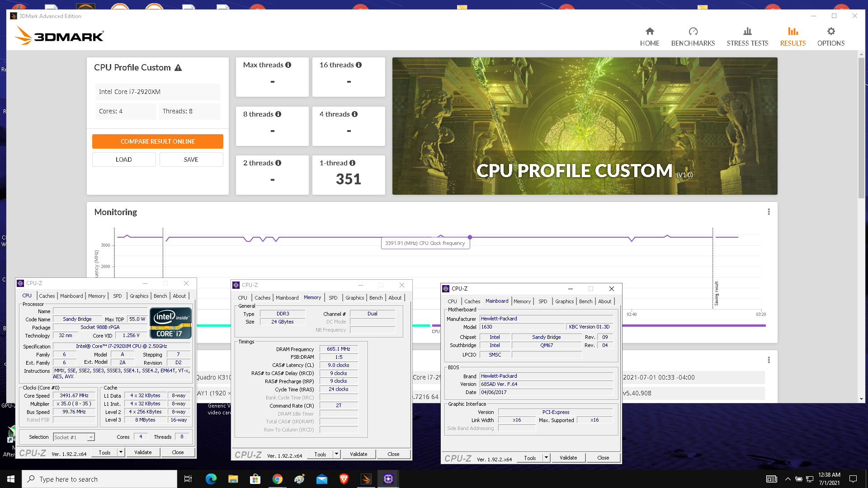Show info for 16 threads score
The width and height of the screenshot is (868, 488).
click(359, 65)
